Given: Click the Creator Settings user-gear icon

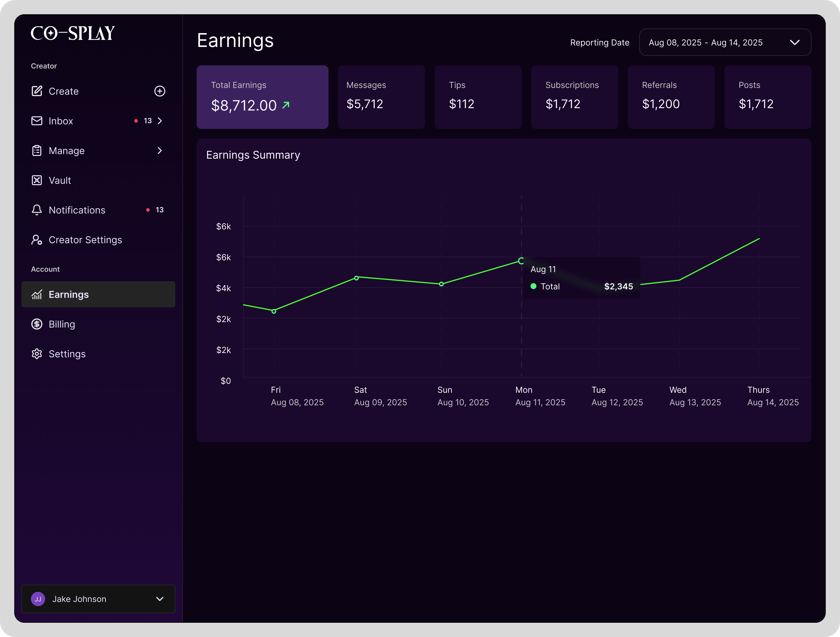Looking at the screenshot, I should tap(37, 240).
